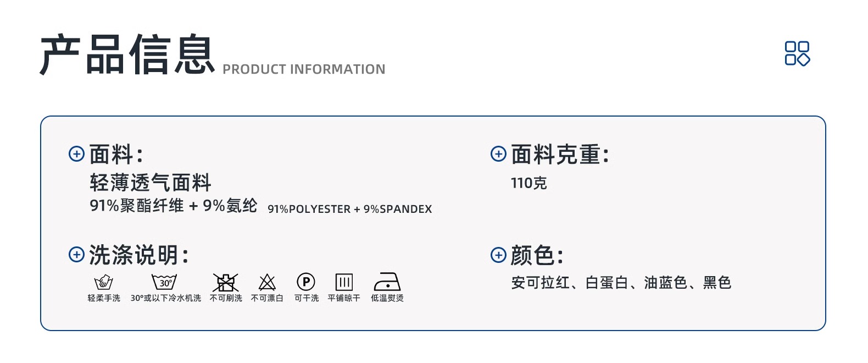Expand the plus icon beside 面料
Image resolution: width=868 pixels, height=363 pixels.
tap(76, 154)
